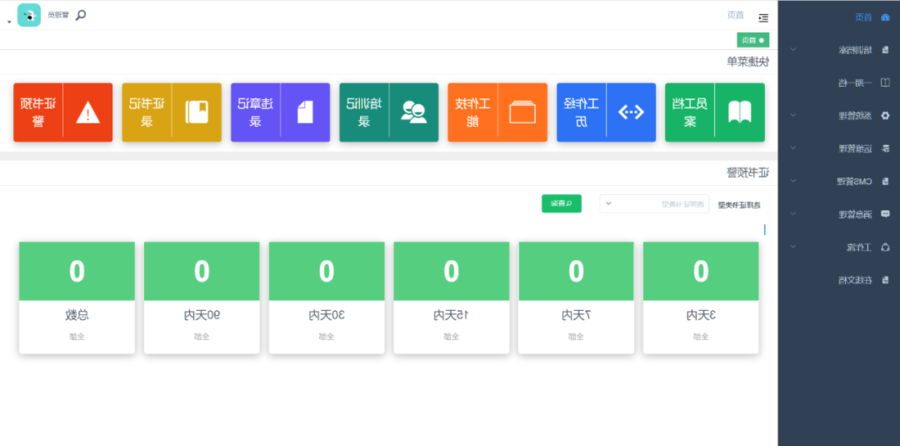The width and height of the screenshot is (900, 446).
Task: Expand the 系统管理 sidebar menu
Action: (838, 115)
